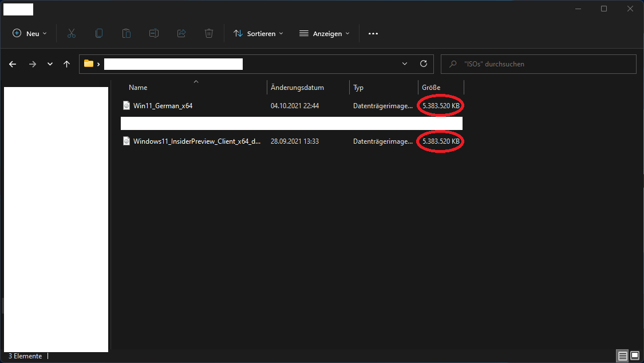Refresh the current folder

pos(424,64)
